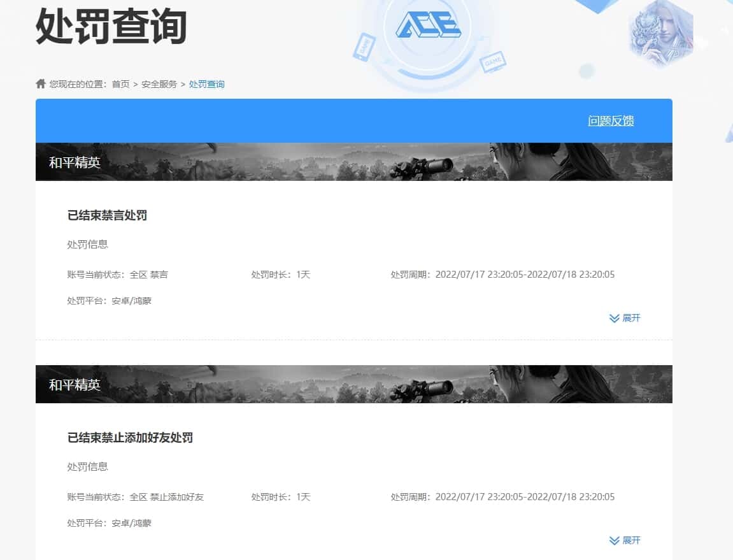Click 处罚查询 breadcrumb link

click(206, 84)
